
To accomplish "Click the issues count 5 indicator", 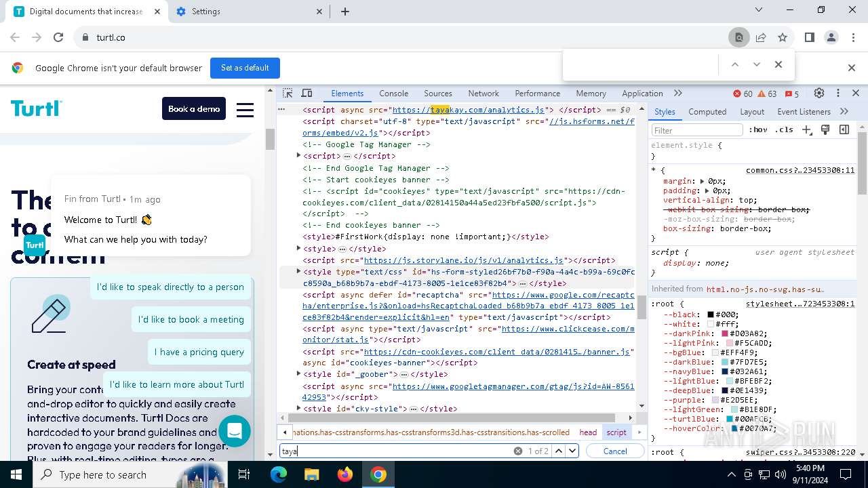I will pos(791,94).
